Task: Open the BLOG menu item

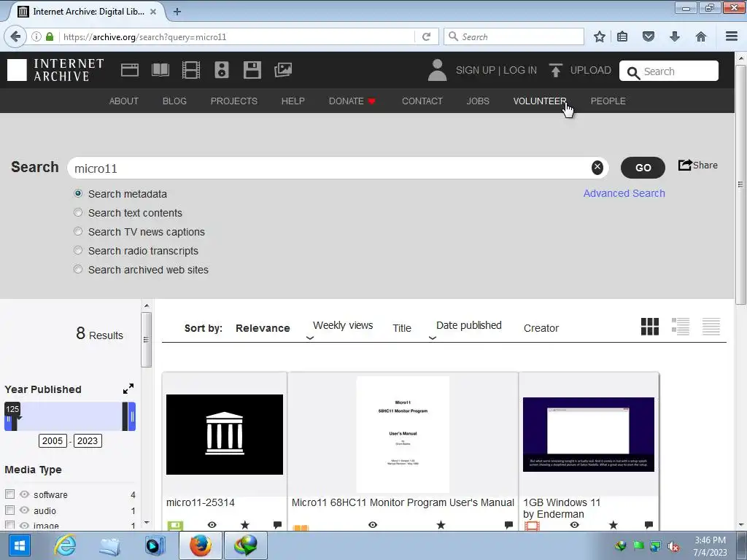Action: [x=174, y=101]
